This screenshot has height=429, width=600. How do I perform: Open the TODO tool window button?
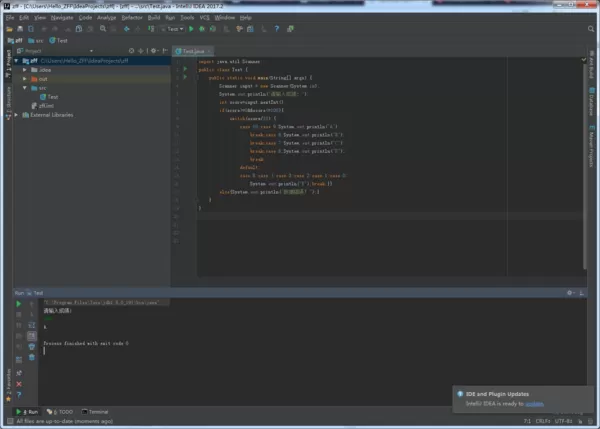(x=60, y=412)
